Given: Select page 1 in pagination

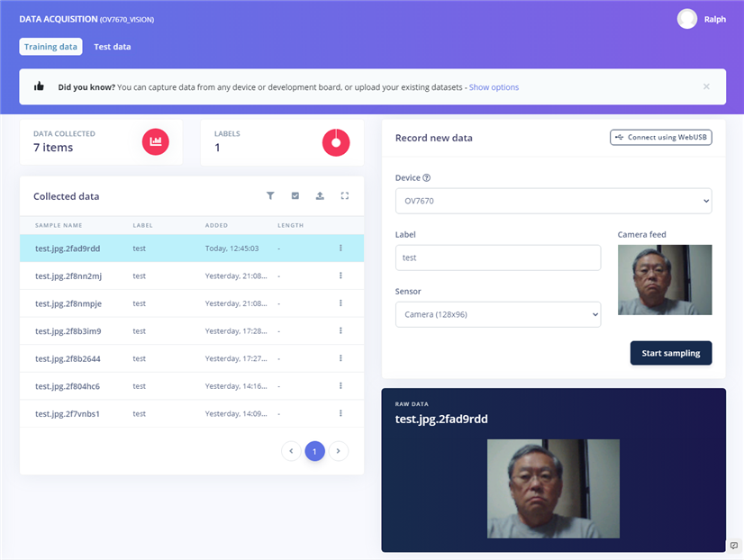Looking at the screenshot, I should tap(314, 451).
